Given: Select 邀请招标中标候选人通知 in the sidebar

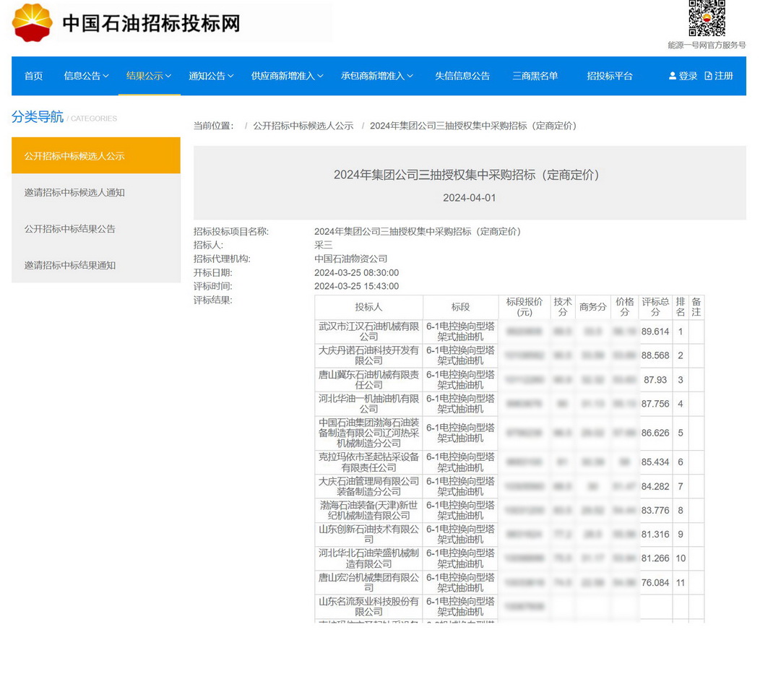Looking at the screenshot, I should pos(74,193).
